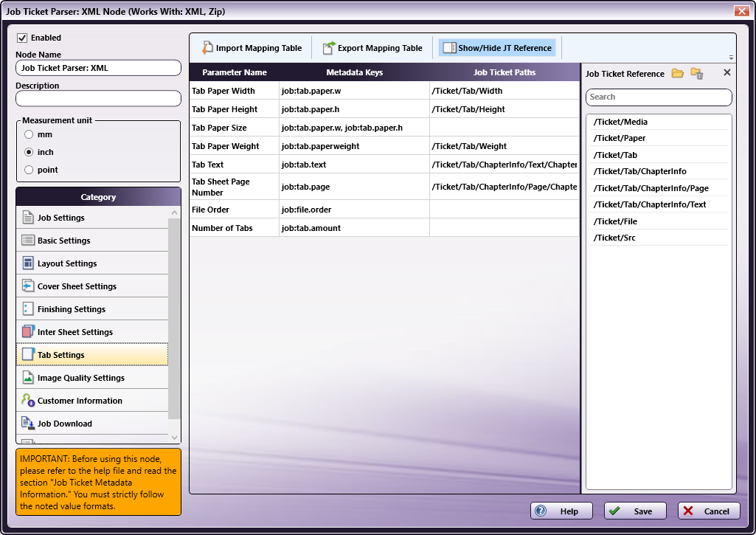Close the Job Ticket Parser dialog
Viewport: 756px width, 535px height.
(741, 10)
